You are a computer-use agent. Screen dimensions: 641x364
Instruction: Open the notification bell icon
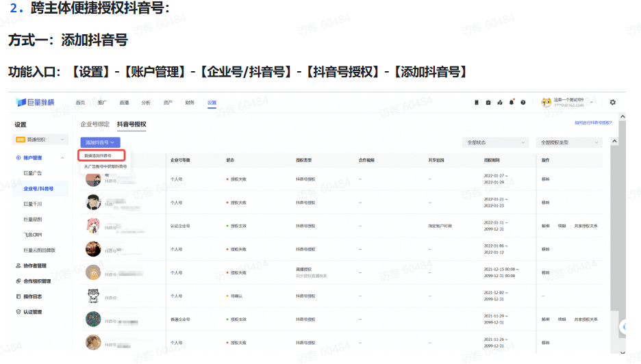(511, 103)
